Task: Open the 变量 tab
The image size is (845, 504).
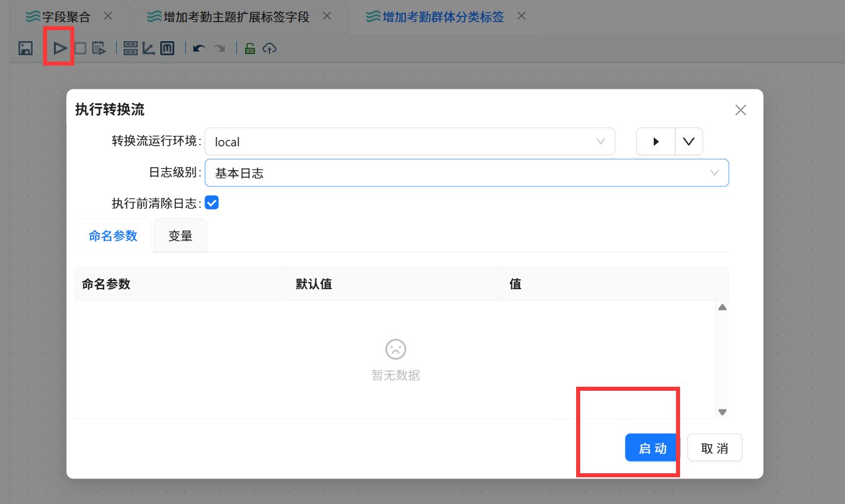Action: [180, 236]
